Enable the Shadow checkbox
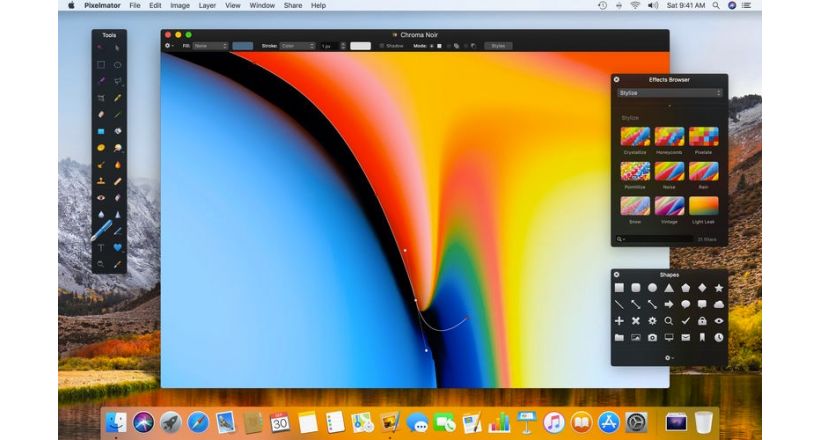 382,46
